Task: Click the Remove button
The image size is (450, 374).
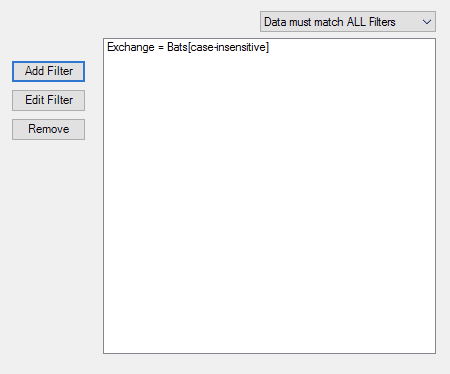Action: 48,129
